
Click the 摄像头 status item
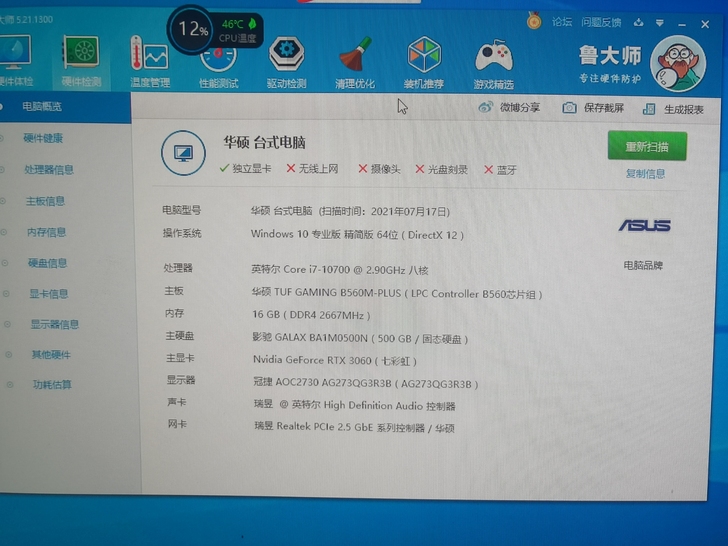[379, 169]
